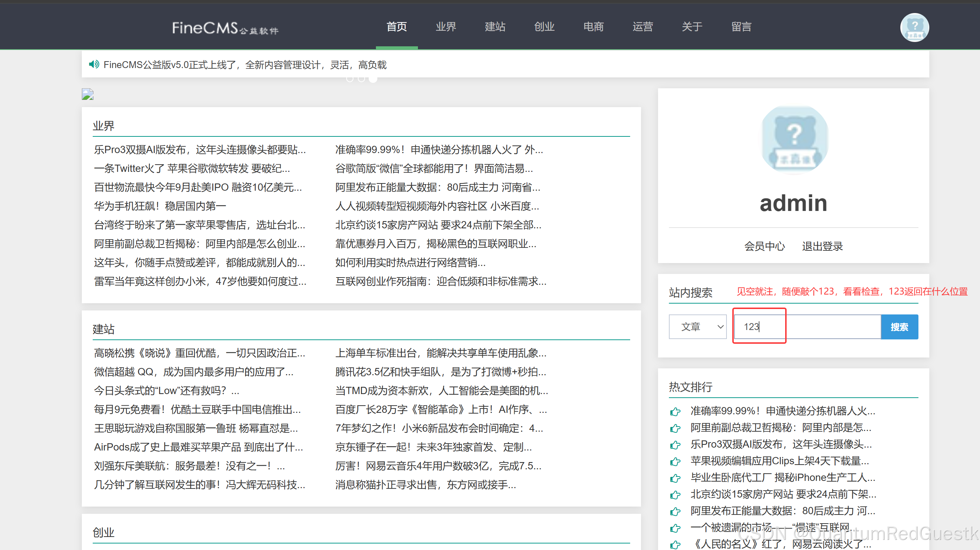
Task: Select the first carousel indicator dot
Action: [349, 79]
